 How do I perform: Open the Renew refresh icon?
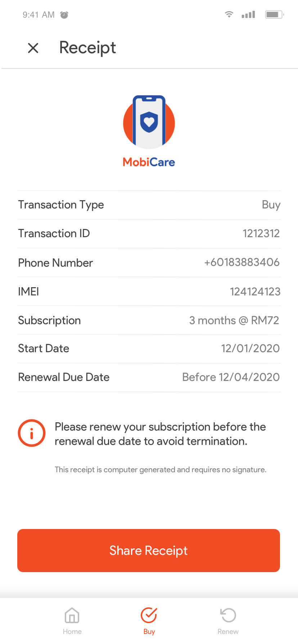pos(228,615)
